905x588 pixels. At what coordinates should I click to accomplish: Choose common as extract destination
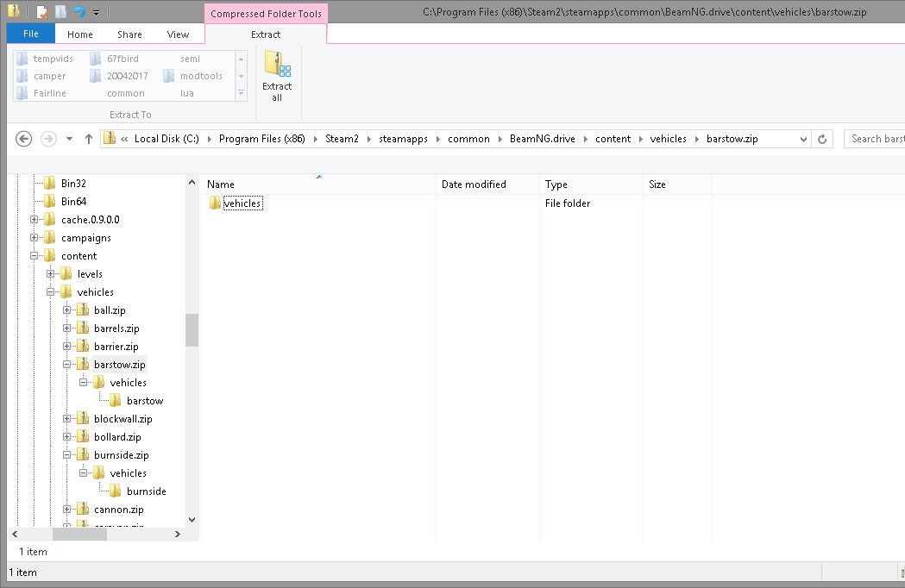(126, 93)
